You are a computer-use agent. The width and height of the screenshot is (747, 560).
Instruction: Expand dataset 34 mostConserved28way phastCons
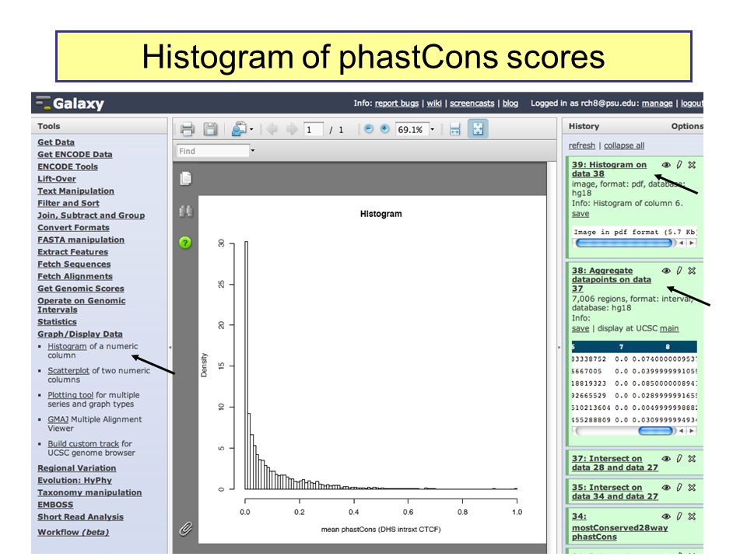620,527
